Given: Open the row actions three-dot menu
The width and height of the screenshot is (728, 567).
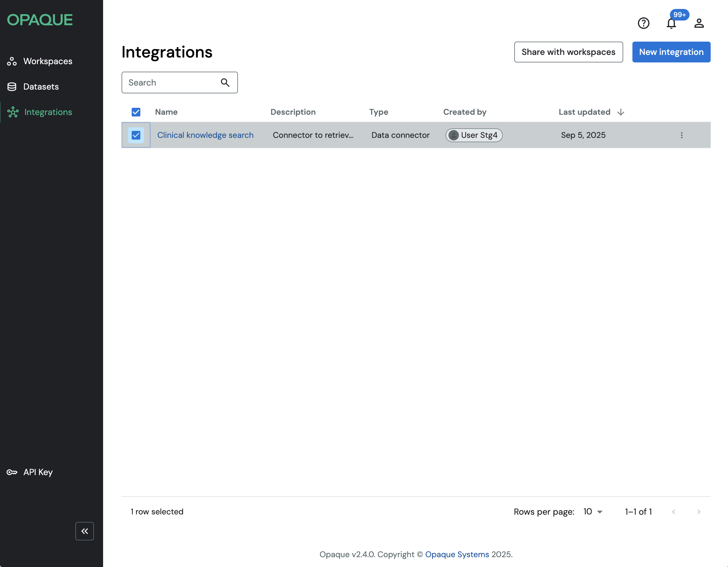Looking at the screenshot, I should tap(681, 135).
